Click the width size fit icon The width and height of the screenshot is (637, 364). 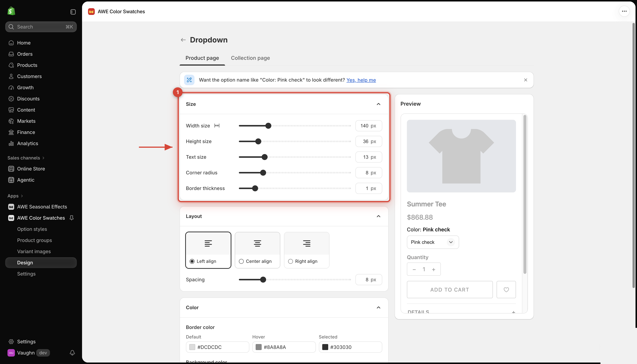click(x=217, y=126)
